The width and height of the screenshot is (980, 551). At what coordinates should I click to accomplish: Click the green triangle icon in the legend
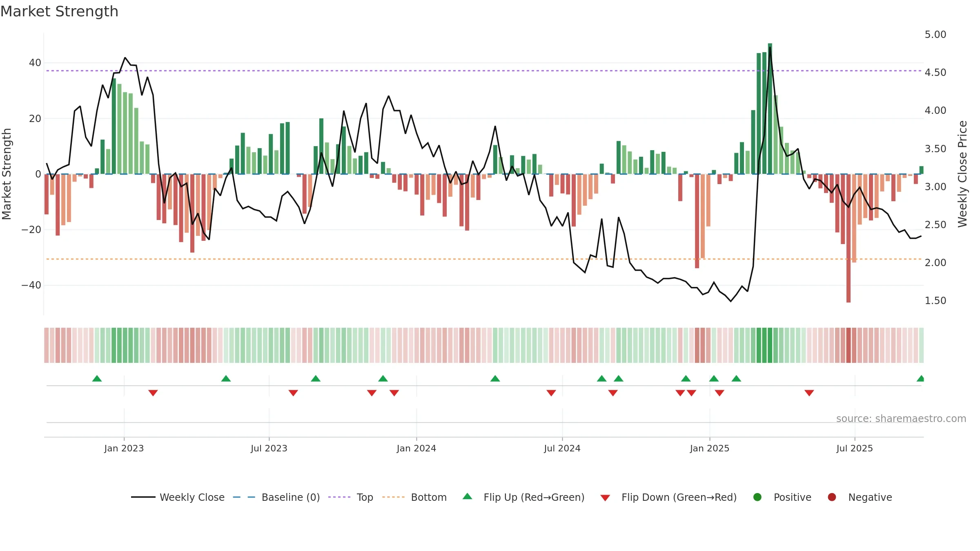tap(468, 496)
